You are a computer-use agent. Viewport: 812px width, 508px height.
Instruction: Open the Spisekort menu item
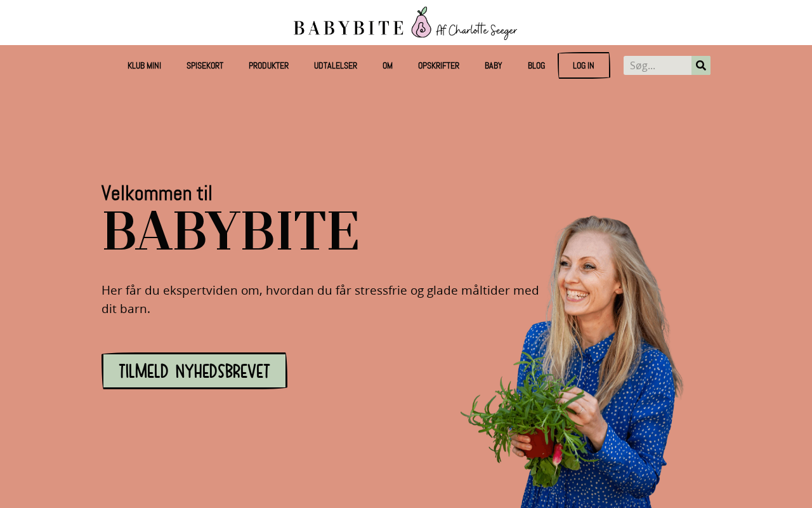205,65
